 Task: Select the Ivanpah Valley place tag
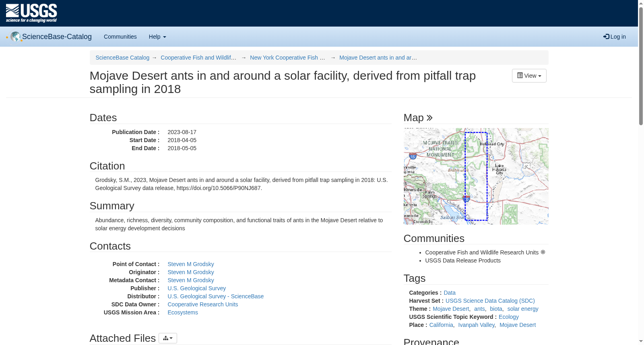click(476, 325)
